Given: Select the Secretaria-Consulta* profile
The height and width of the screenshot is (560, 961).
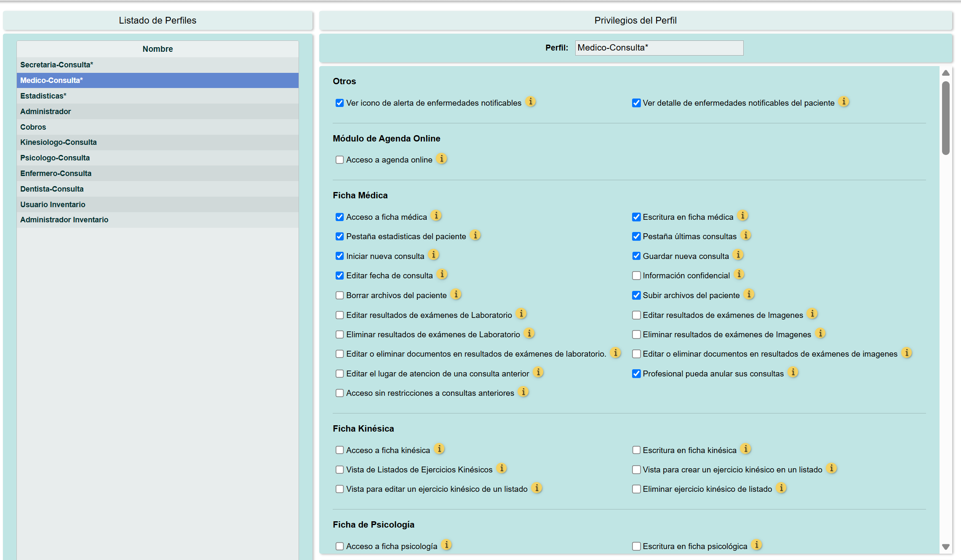Looking at the screenshot, I should (x=157, y=65).
